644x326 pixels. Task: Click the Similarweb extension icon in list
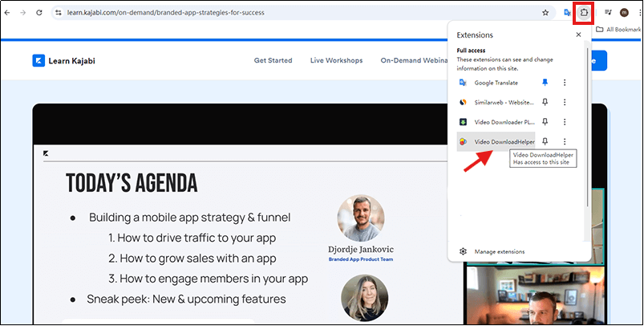pos(463,102)
